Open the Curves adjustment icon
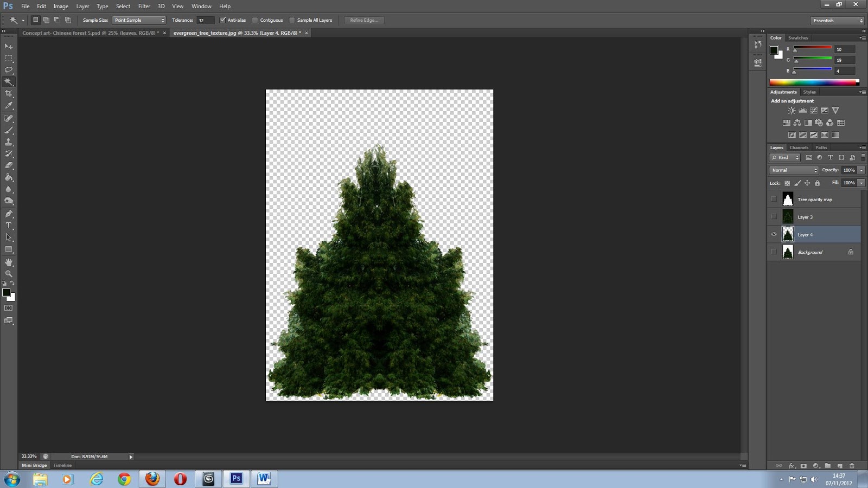Screen dimensions: 868x488 point(814,110)
